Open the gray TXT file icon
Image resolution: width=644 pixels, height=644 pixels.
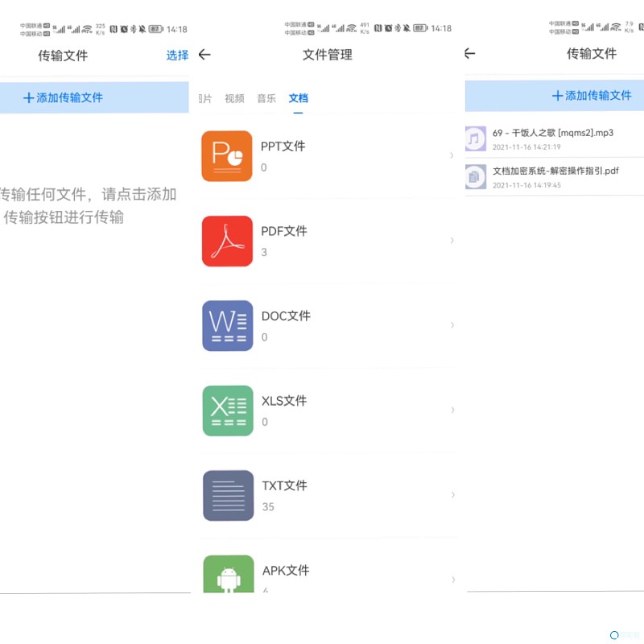click(x=228, y=495)
